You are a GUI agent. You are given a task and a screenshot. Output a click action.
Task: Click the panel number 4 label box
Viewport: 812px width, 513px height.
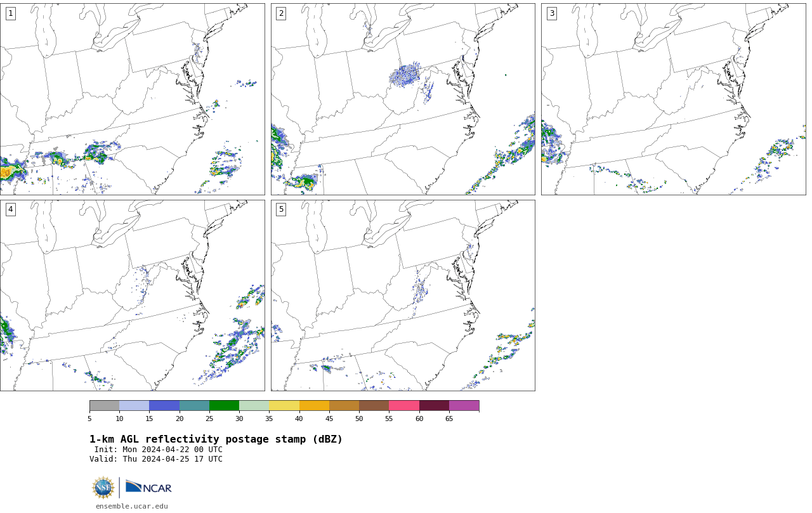tap(10, 209)
